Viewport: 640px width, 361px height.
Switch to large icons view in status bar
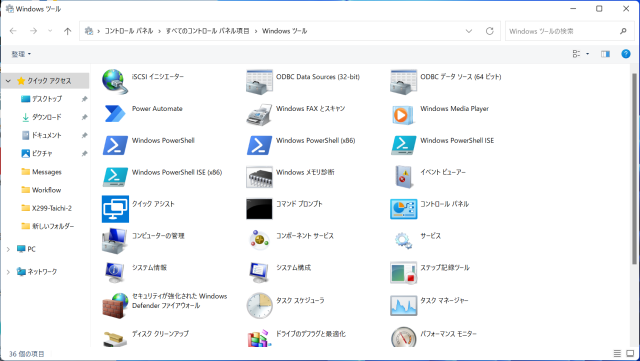(630, 354)
